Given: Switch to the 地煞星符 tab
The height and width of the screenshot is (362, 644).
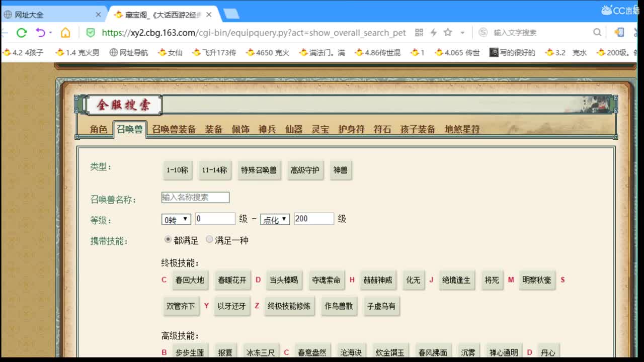Looking at the screenshot, I should [462, 129].
